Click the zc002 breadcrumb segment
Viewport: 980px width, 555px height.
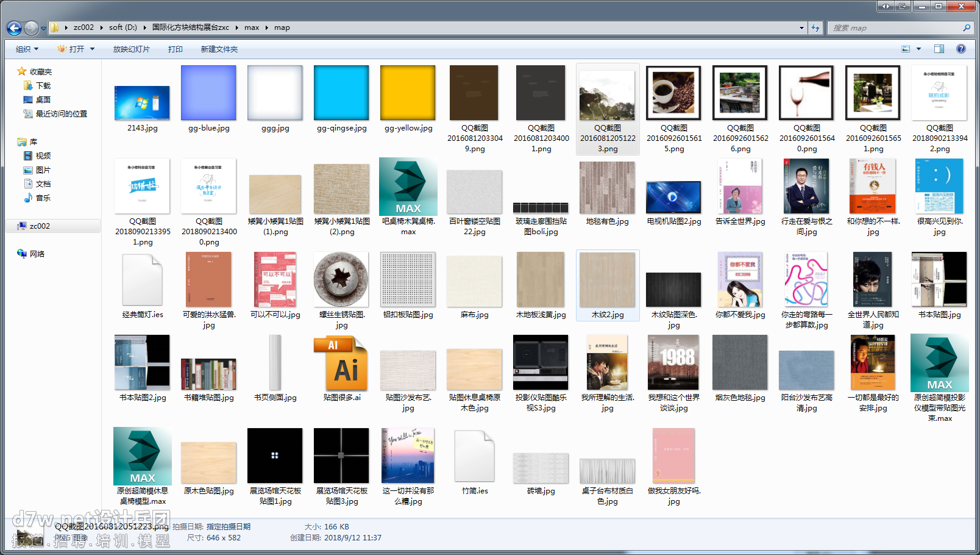pyautogui.click(x=83, y=27)
